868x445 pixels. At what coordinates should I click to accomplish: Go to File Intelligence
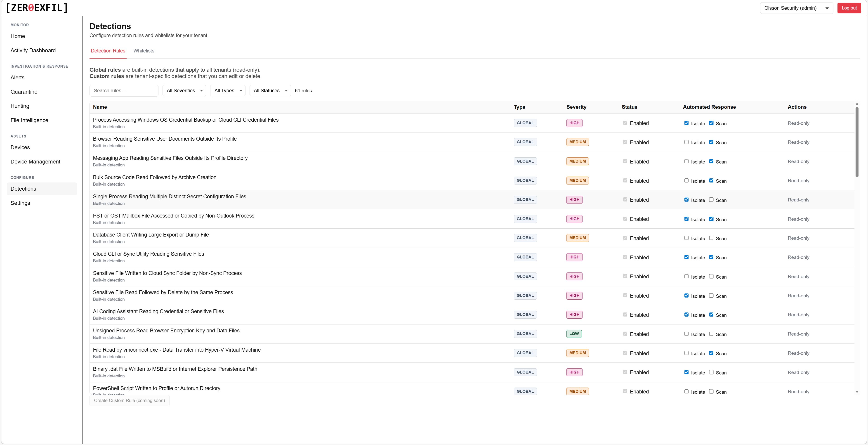tap(29, 120)
